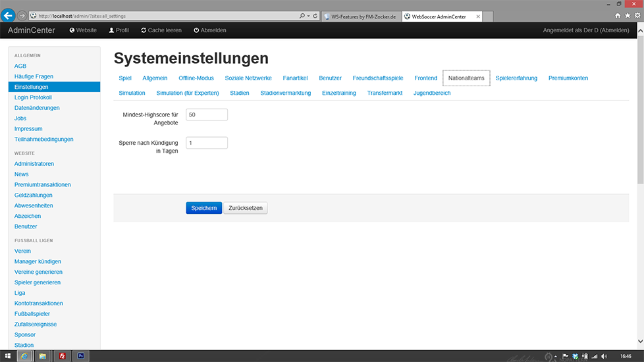Open the browser home icon
Screen dimensions: 644x362
point(618,15)
